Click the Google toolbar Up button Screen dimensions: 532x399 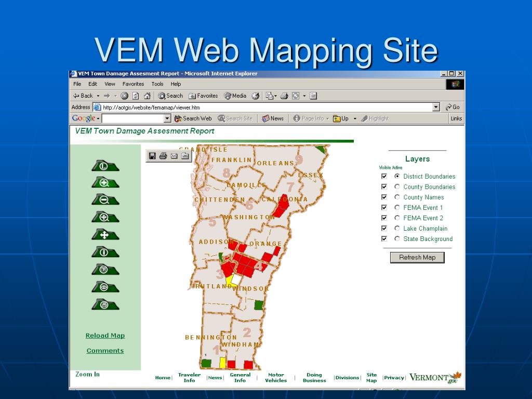pyautogui.click(x=341, y=118)
